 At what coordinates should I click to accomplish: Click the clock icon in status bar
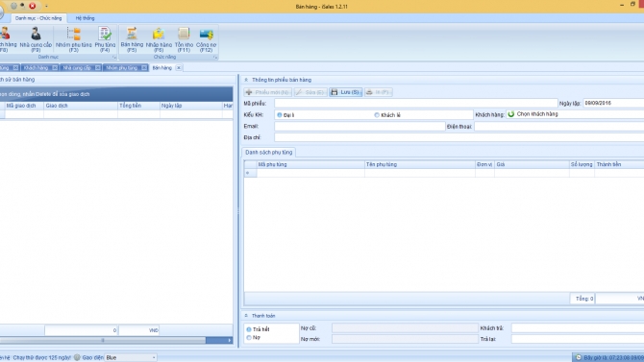point(579,357)
